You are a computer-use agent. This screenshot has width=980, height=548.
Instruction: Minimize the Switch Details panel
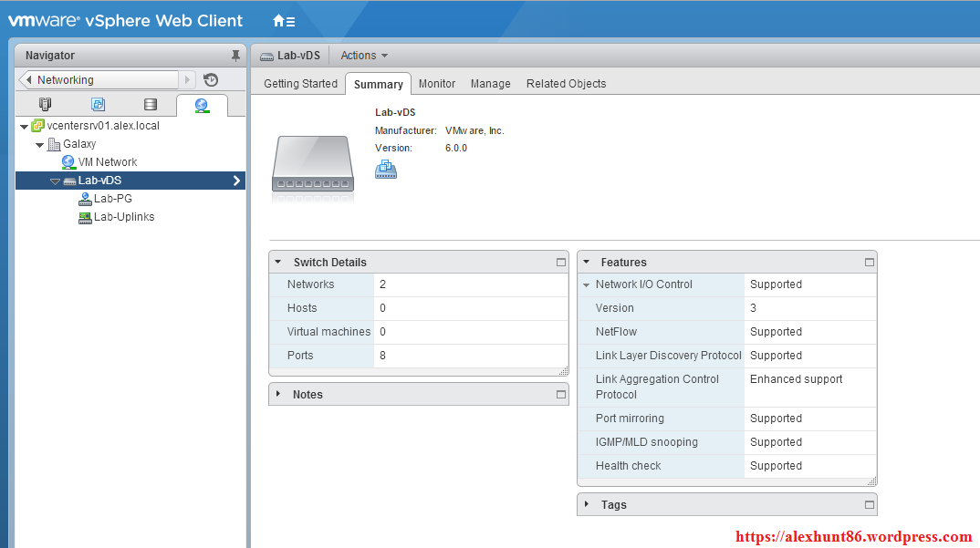tap(560, 263)
